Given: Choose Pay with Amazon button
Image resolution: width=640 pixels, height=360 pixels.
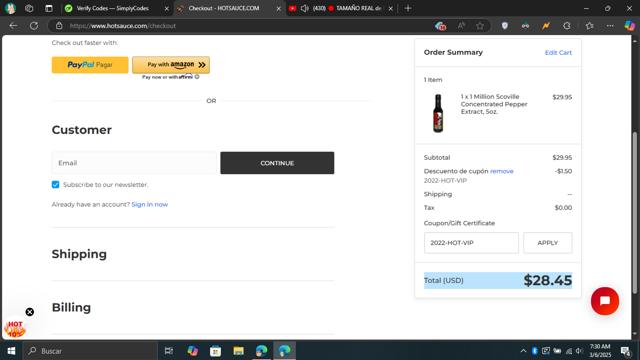Looking at the screenshot, I should pyautogui.click(x=171, y=65).
